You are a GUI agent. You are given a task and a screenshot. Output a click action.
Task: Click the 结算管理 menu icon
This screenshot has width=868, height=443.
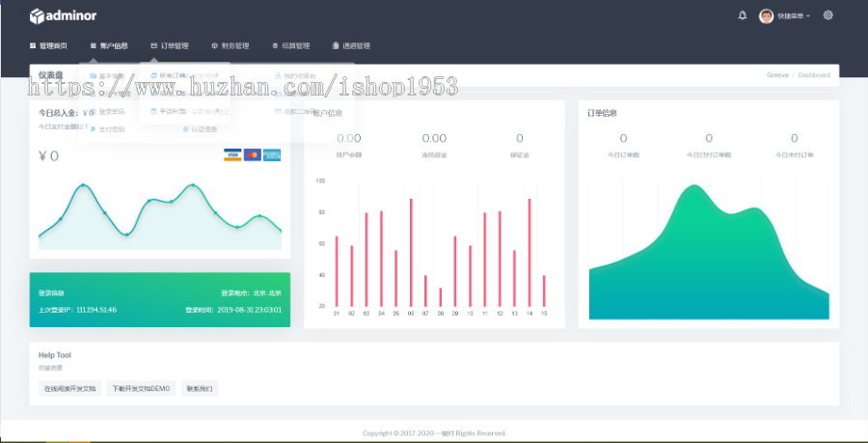pos(275,46)
